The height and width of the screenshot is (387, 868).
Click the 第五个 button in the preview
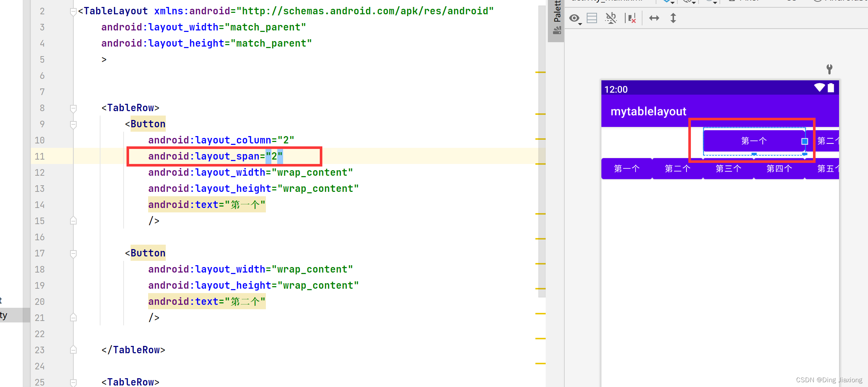[x=823, y=169]
